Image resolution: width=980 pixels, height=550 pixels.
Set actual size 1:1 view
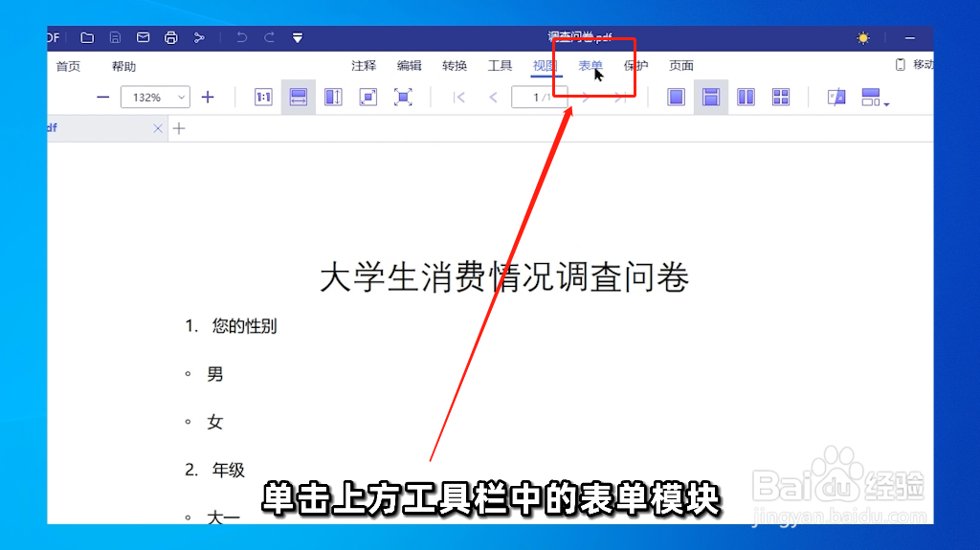(x=263, y=98)
